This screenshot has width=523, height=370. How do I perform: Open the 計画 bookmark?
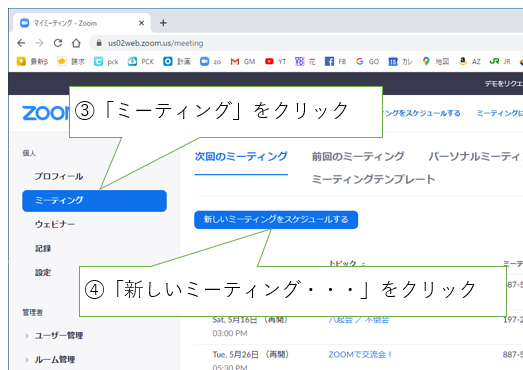coord(177,61)
